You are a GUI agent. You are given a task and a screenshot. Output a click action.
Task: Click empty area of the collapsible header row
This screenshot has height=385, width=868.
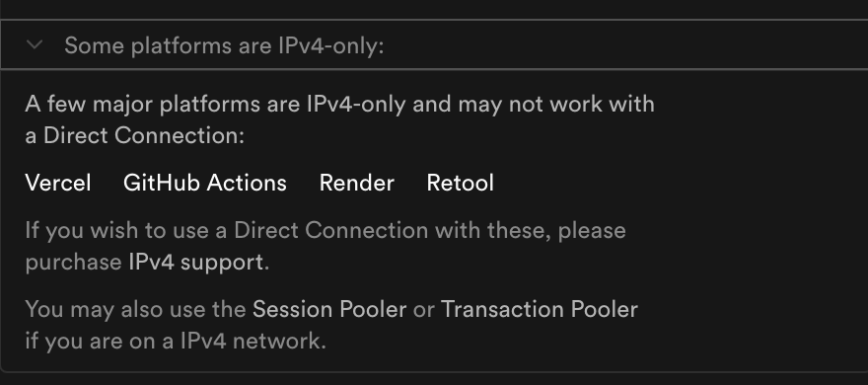(x=625, y=44)
